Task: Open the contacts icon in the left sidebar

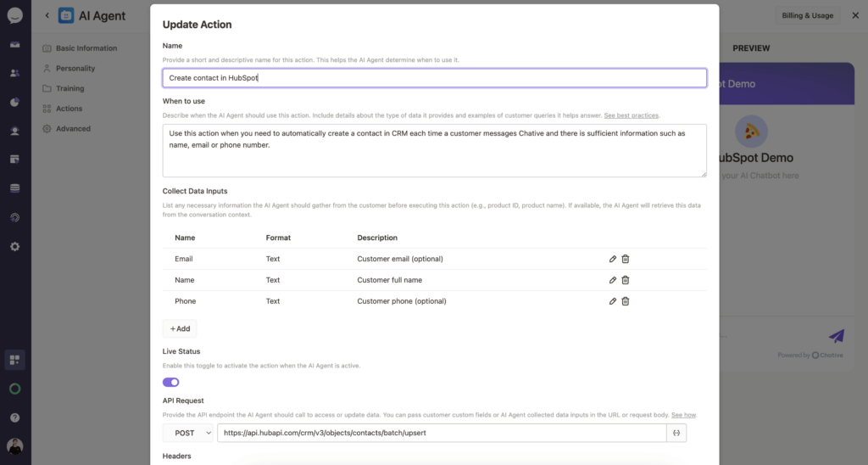Action: 15,73
